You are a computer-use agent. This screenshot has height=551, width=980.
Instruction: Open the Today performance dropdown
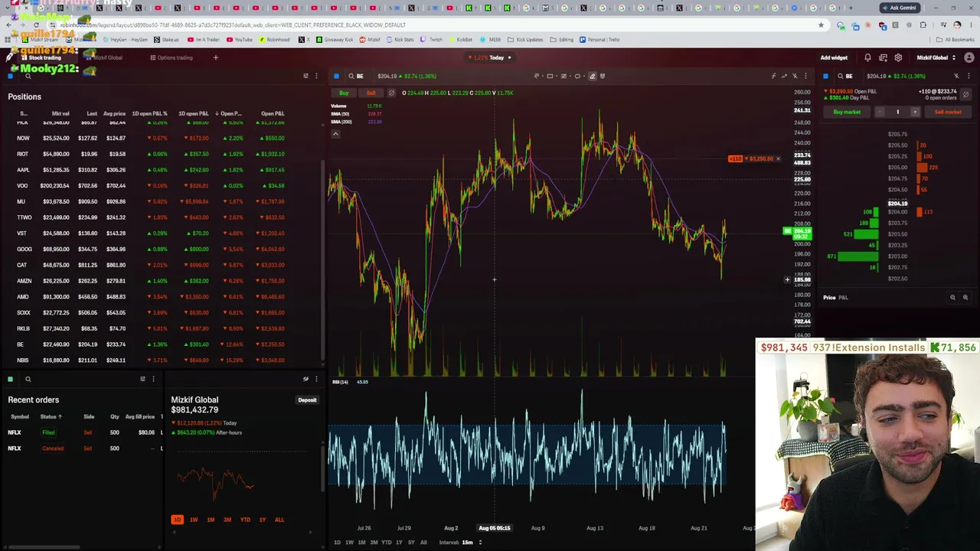point(492,57)
